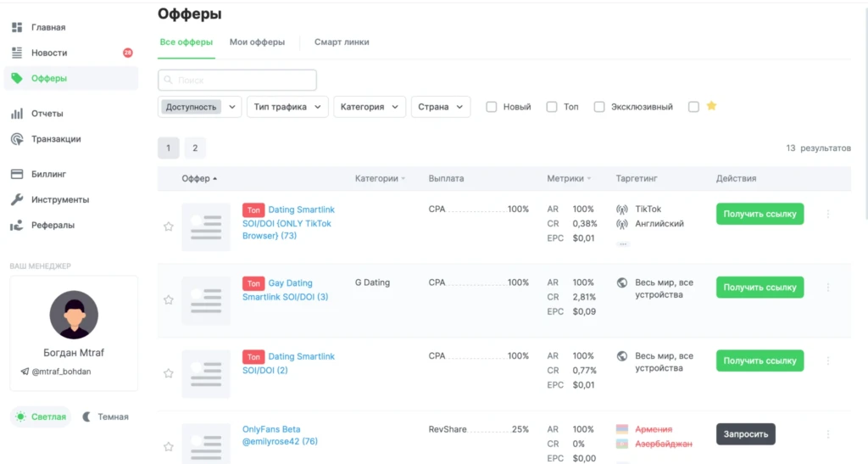Go to Биллинг card icon
Screen dimensions: 868x464
point(17,174)
